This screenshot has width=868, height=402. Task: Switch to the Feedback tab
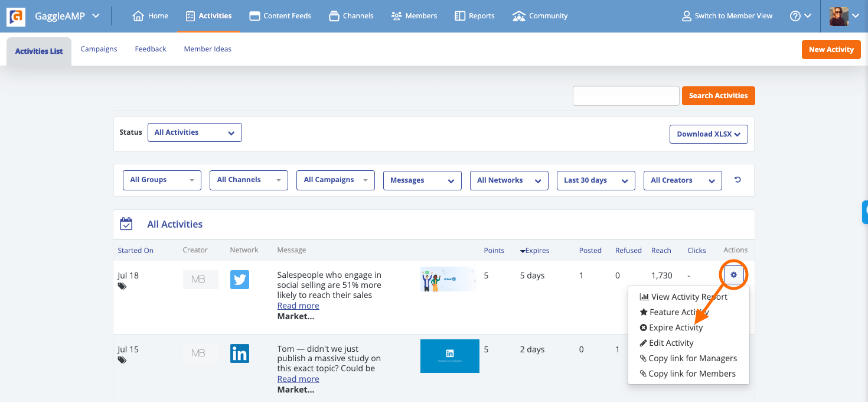151,49
